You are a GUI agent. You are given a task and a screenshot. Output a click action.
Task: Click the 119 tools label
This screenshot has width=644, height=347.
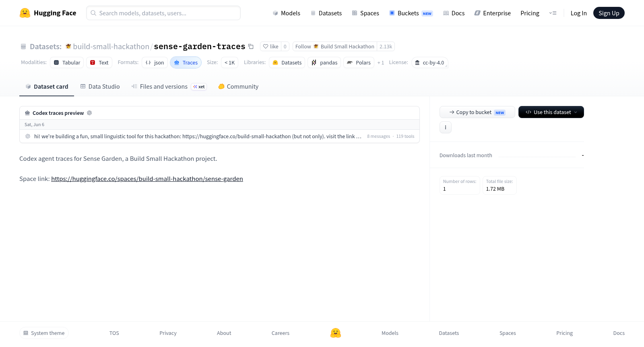[x=405, y=136]
